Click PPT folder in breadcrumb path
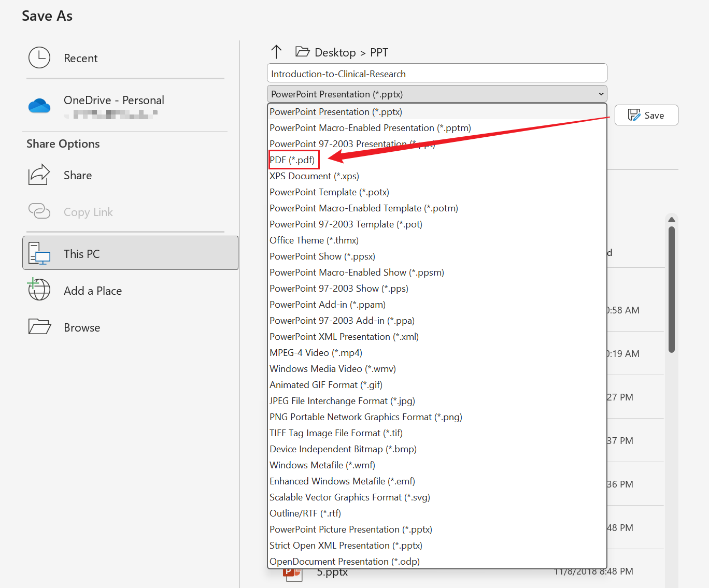Viewport: 709px width, 588px height. coord(379,52)
